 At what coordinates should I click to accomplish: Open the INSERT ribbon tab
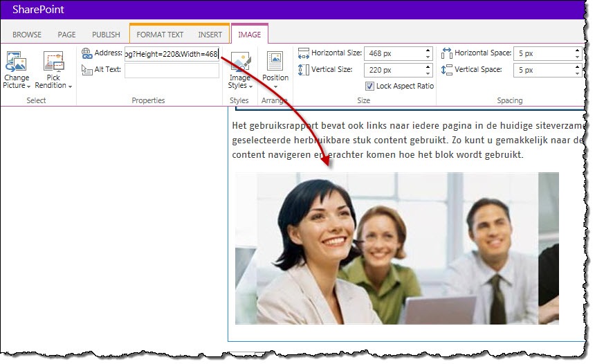click(210, 35)
